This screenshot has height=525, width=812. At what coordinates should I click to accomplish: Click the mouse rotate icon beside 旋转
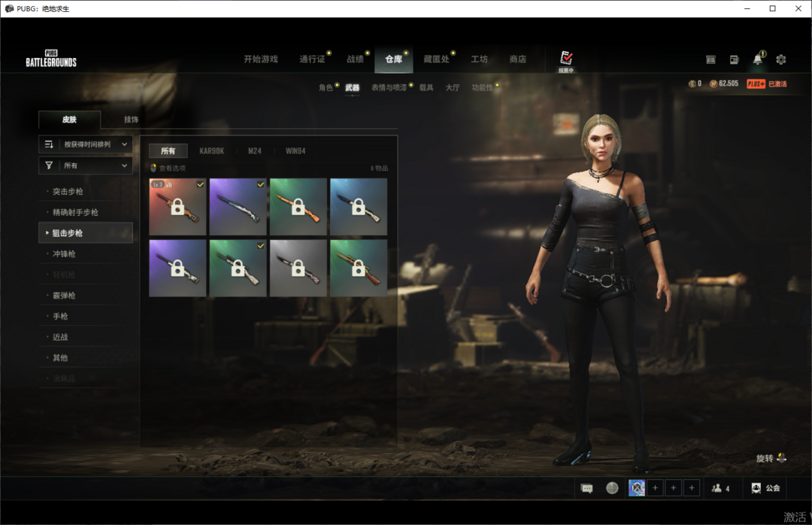pos(781,457)
